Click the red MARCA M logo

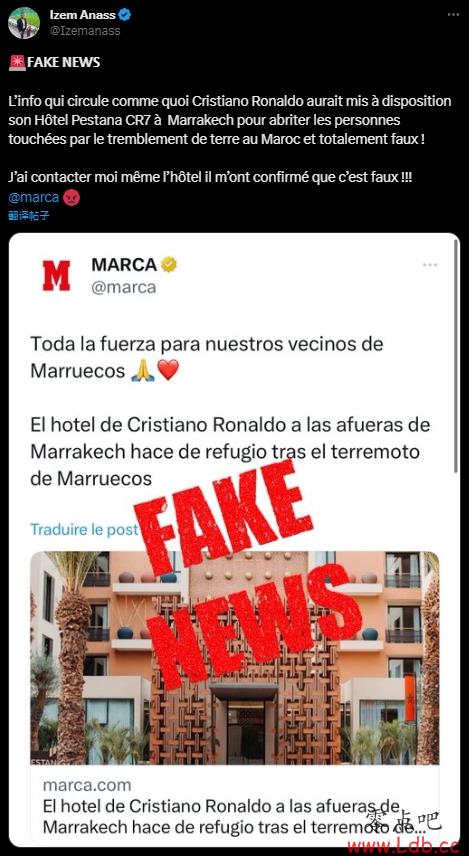[x=56, y=275]
